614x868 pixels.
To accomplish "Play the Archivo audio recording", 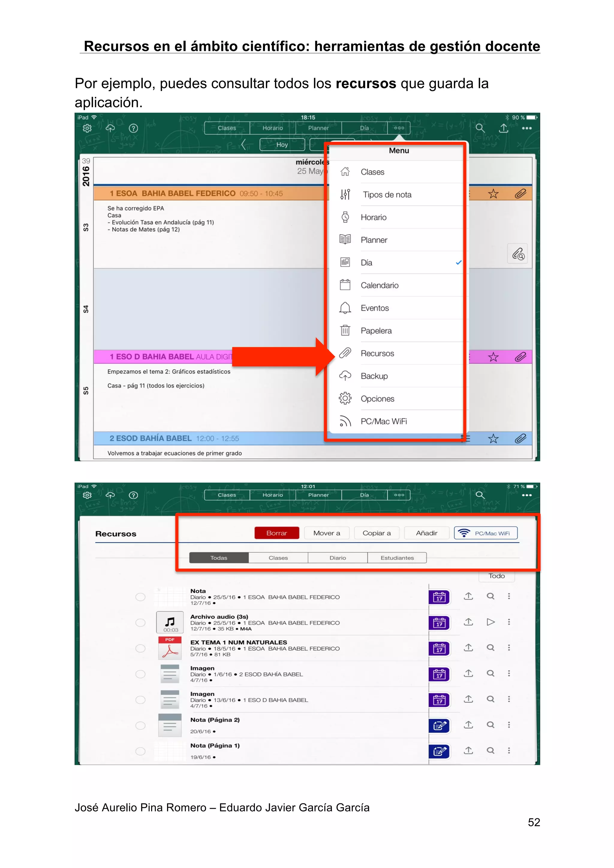I will (x=490, y=622).
